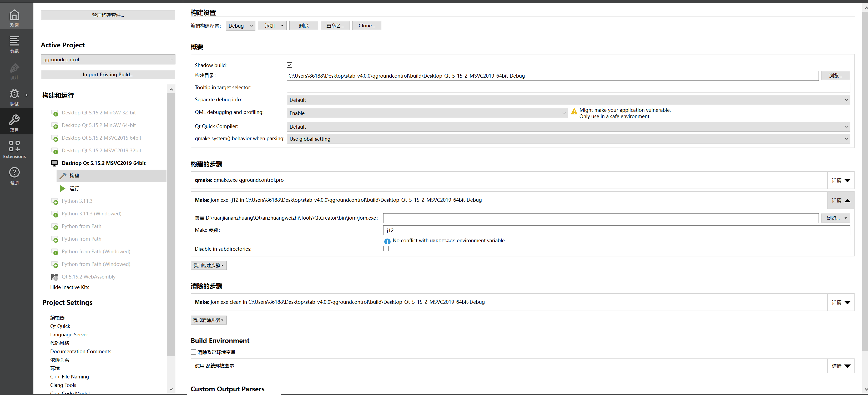Click the green Run (运行) play icon
This screenshot has height=395, width=868.
tap(62, 188)
